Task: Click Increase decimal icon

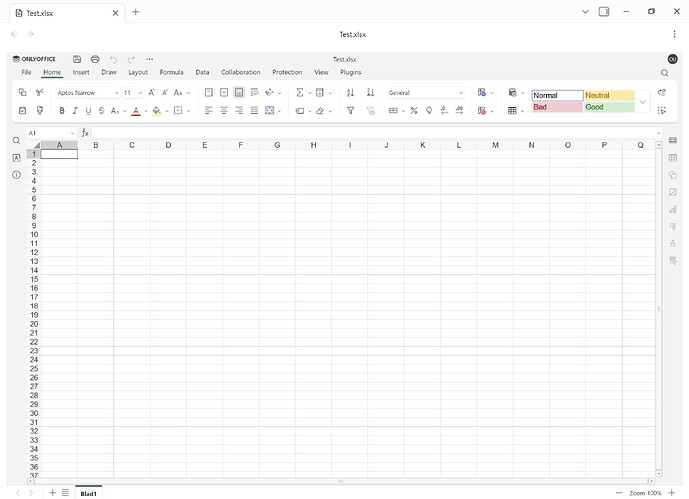Action: point(459,111)
